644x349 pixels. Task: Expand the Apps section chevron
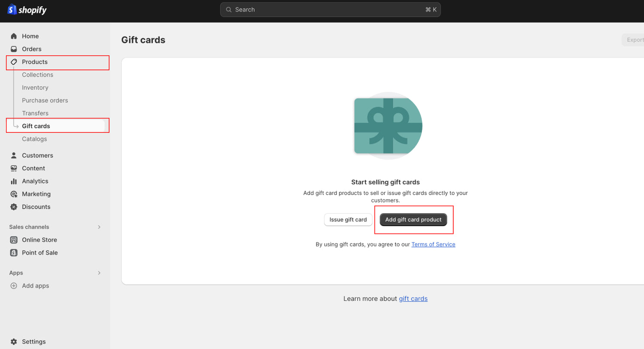99,273
